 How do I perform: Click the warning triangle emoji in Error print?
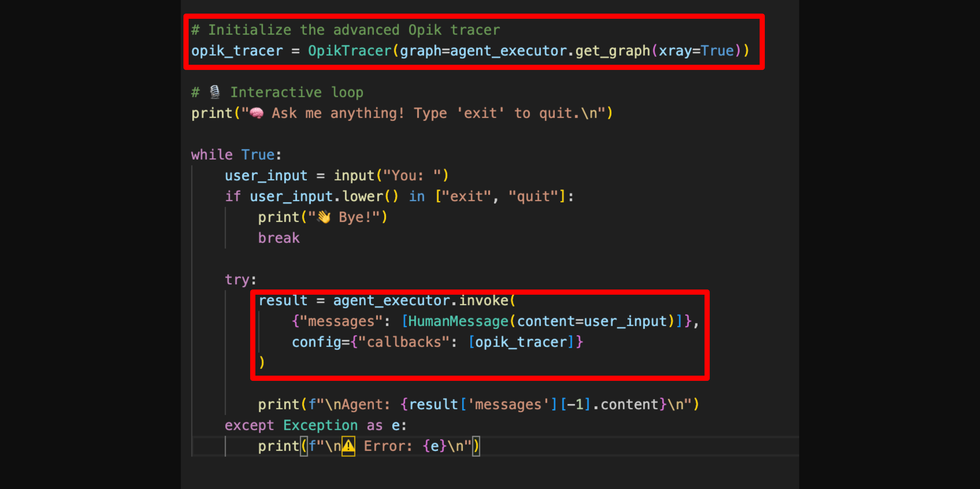348,445
